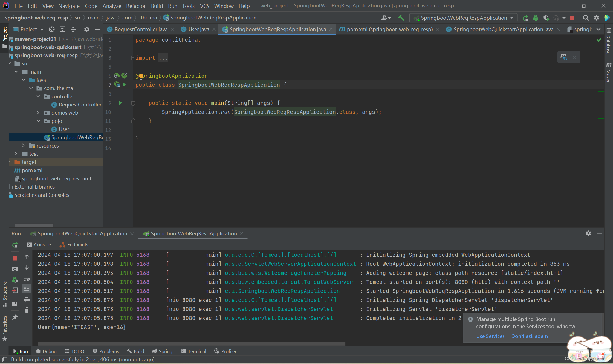The height and width of the screenshot is (364, 613).
Task: Collapse the main folder in tree
Action: [16, 72]
